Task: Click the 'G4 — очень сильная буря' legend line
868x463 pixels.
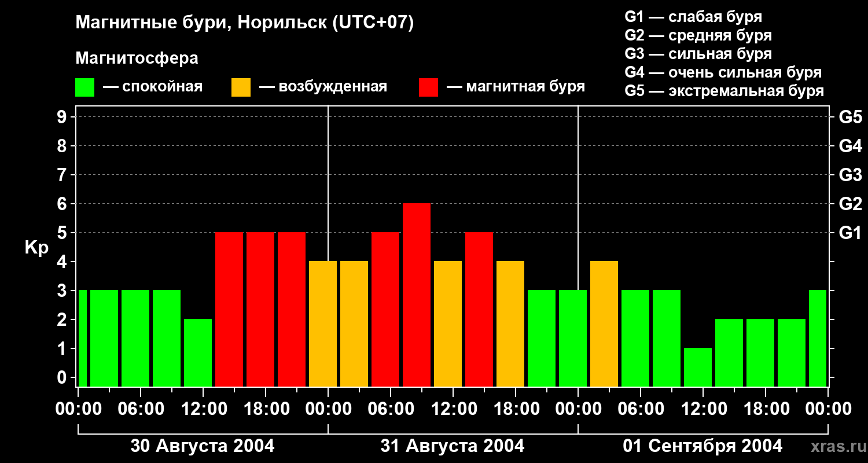Action: (x=723, y=72)
